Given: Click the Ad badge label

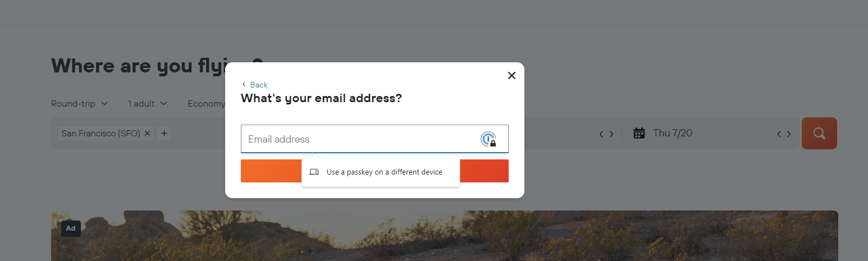Looking at the screenshot, I should point(71,228).
